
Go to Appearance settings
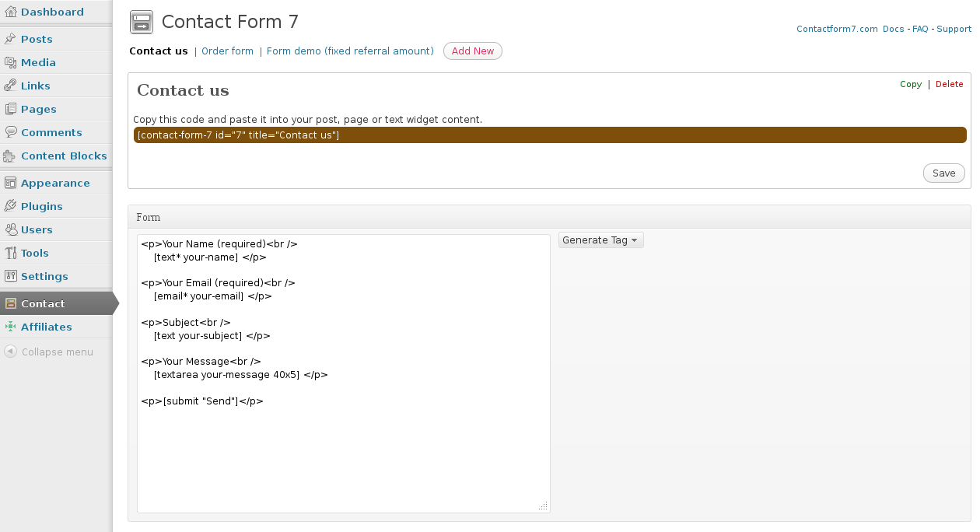click(56, 183)
